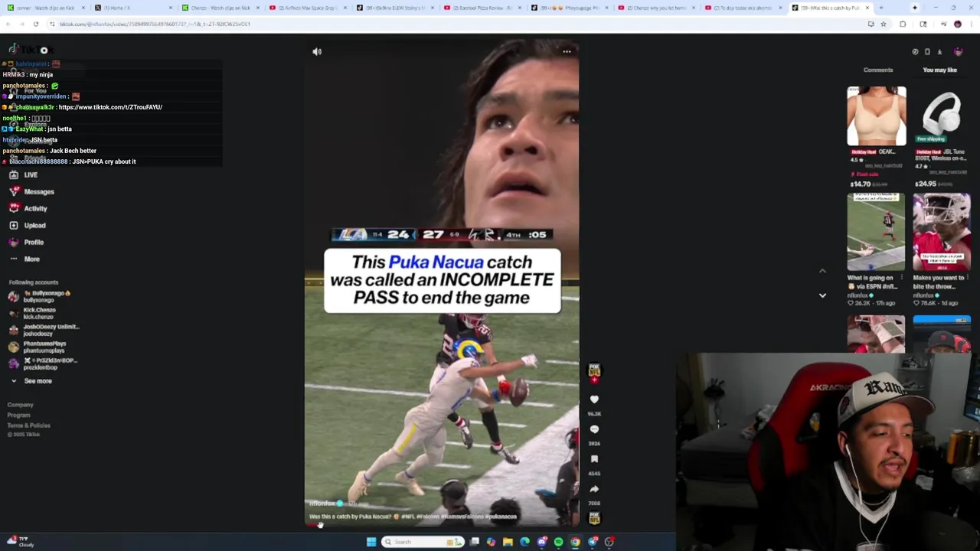Bookmark this page with the star icon
This screenshot has height=551, width=980.
pos(883,24)
